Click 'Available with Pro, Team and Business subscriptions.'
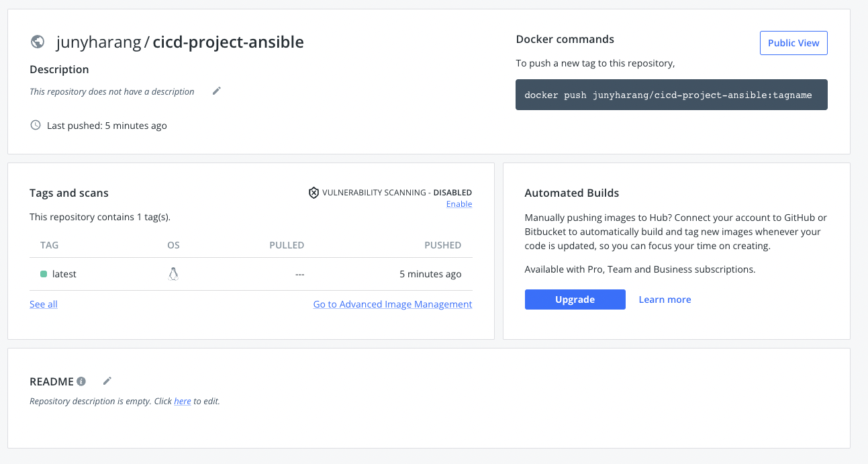The image size is (868, 464). 640,269
